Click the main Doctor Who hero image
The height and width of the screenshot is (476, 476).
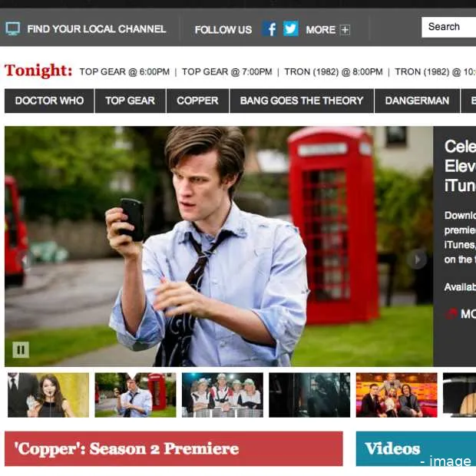[x=219, y=246]
